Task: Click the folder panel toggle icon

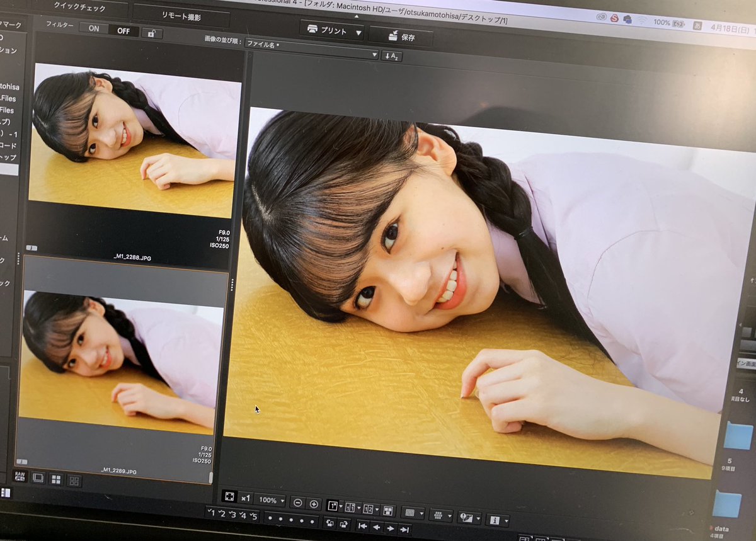Action: click(5, 493)
